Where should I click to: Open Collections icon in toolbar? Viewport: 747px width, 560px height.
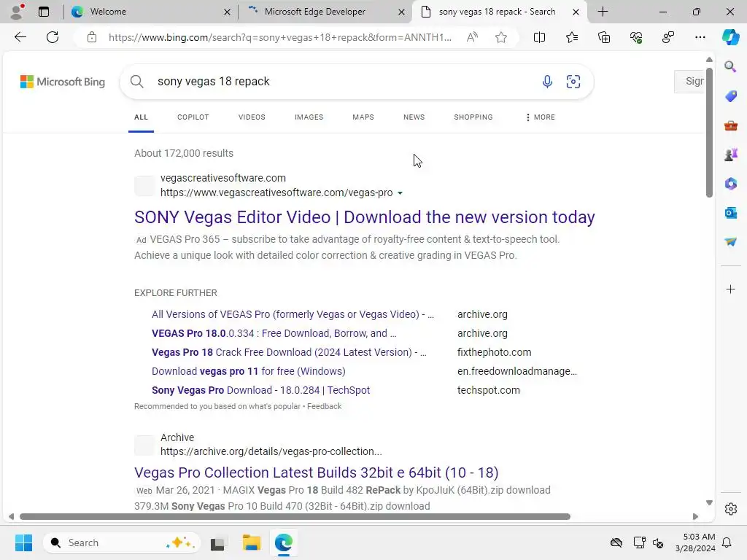pyautogui.click(x=604, y=37)
